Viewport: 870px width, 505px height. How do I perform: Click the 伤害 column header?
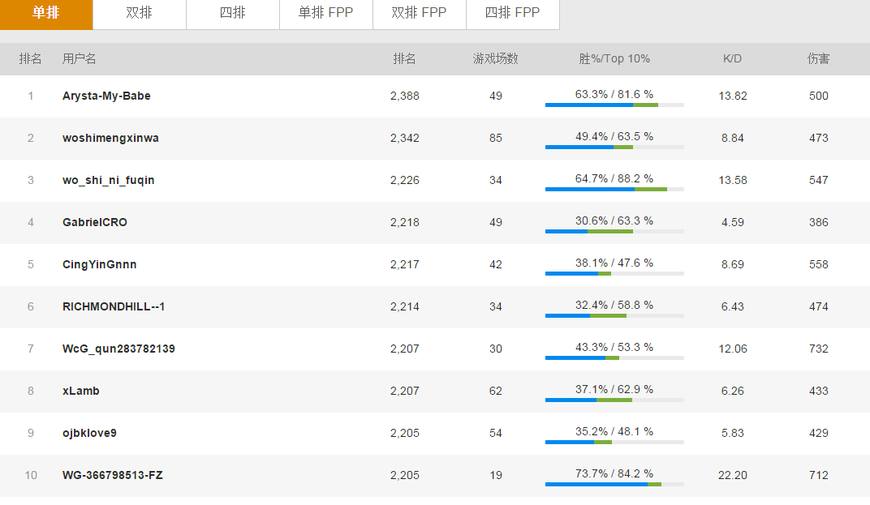(818, 59)
